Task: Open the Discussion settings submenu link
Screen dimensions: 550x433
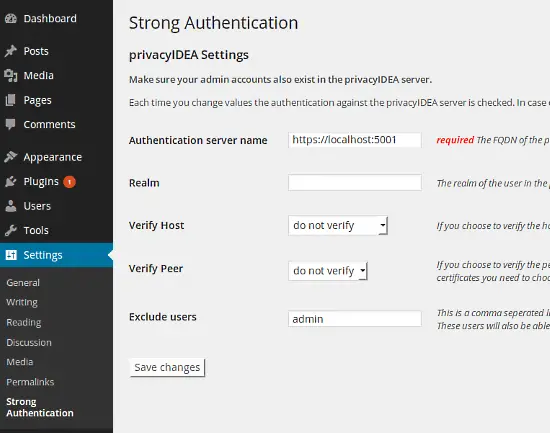Action: tap(29, 342)
